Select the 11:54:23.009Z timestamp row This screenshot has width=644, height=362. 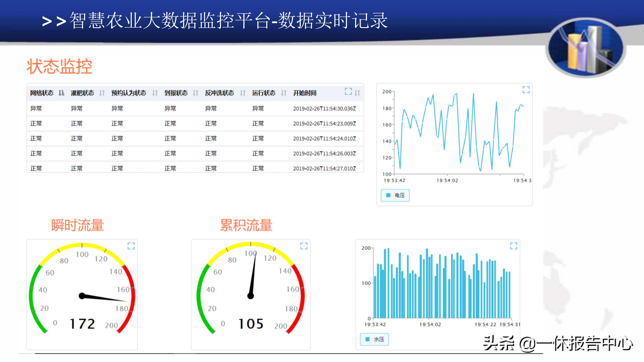(324, 124)
